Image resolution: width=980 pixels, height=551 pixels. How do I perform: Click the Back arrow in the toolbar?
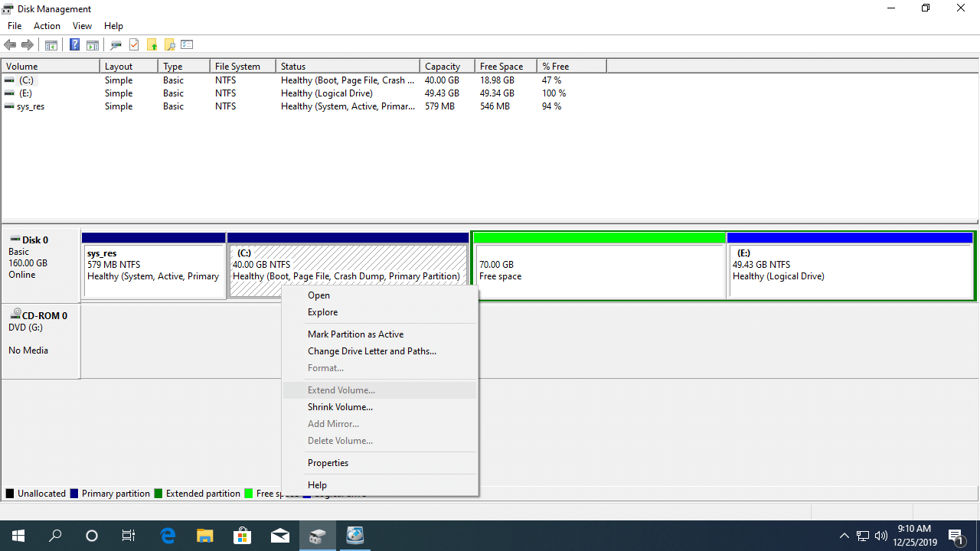click(x=10, y=45)
